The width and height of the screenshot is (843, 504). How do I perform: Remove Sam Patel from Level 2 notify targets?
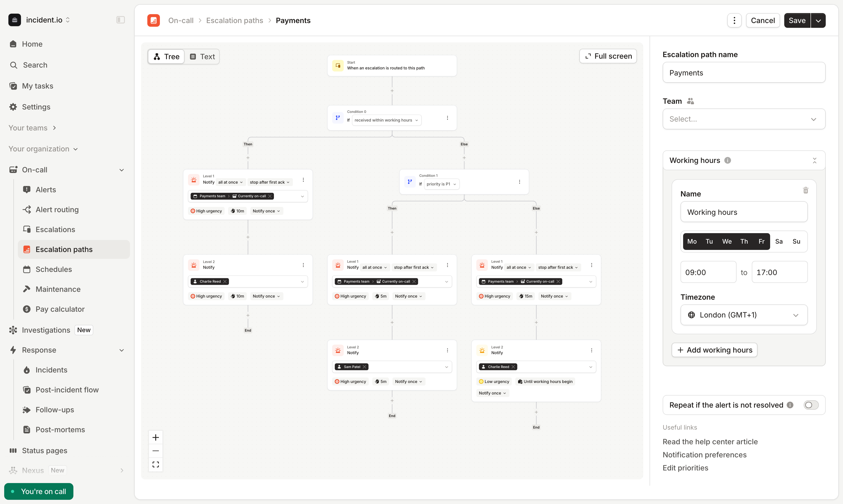pos(364,367)
